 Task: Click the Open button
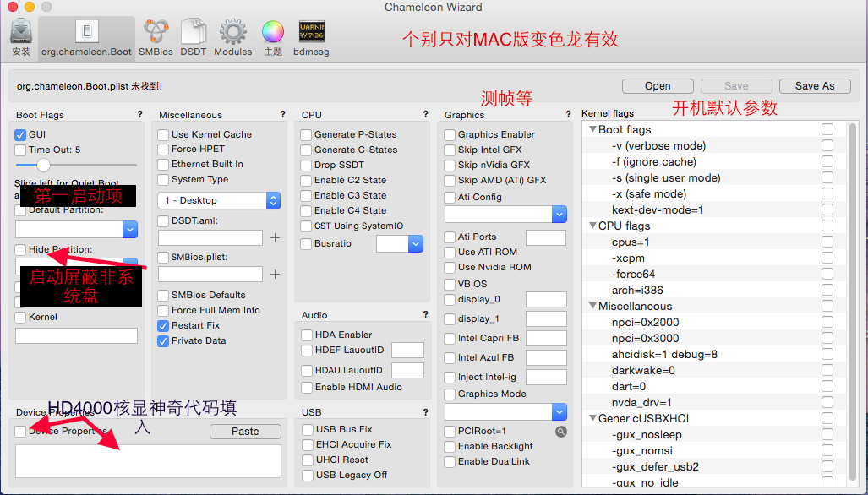pos(658,85)
